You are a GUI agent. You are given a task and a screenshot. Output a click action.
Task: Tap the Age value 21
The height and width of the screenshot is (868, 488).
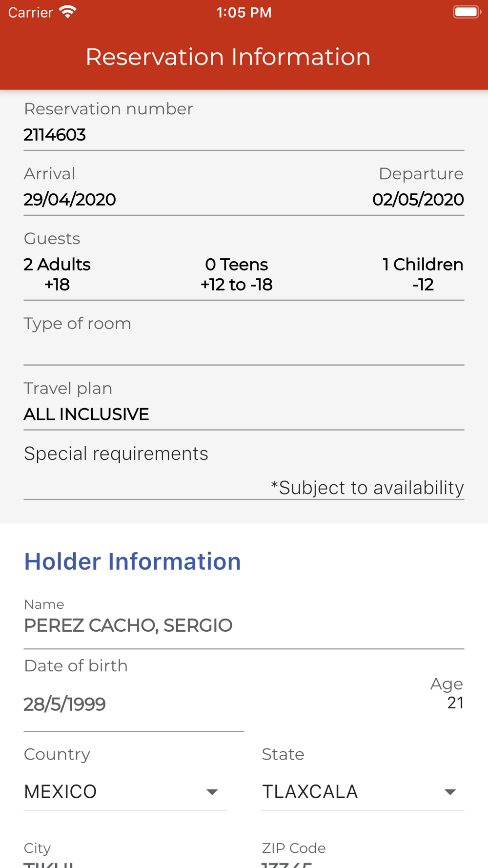[x=455, y=703]
